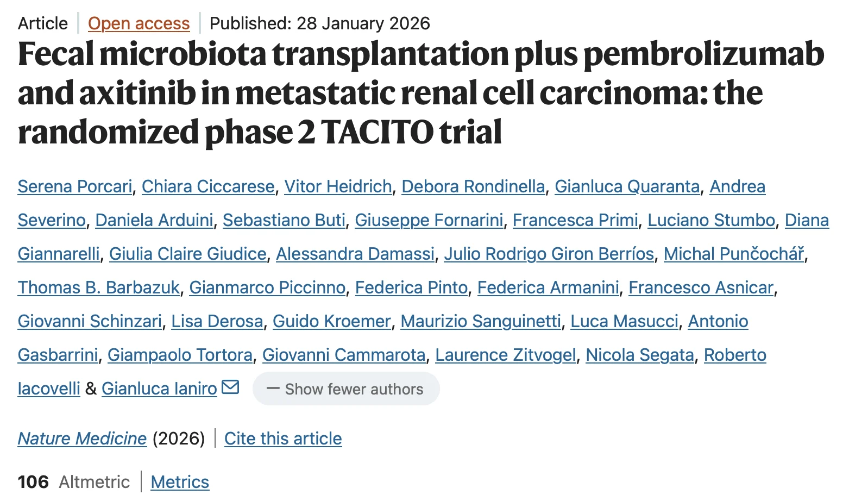This screenshot has width=868, height=501.
Task: Click the Cite this article link
Action: pos(282,439)
